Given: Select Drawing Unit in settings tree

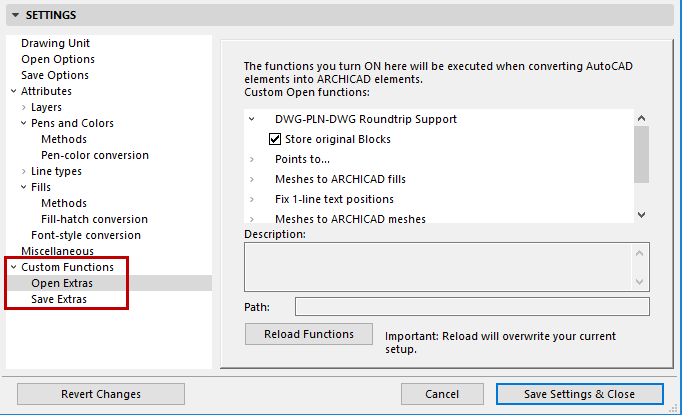Looking at the screenshot, I should click(55, 43).
